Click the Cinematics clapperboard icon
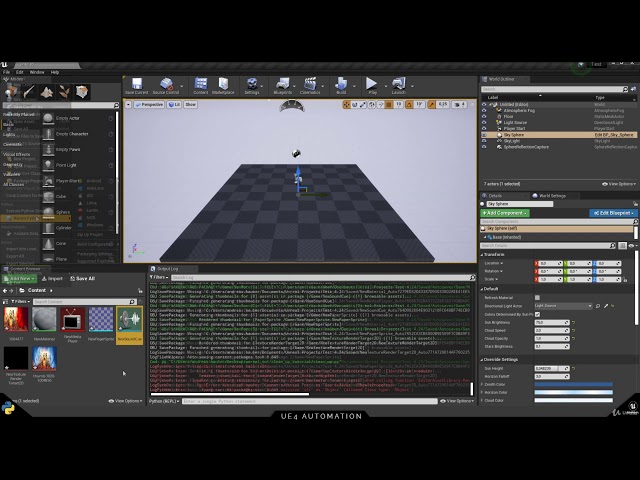Image resolution: width=640 pixels, height=480 pixels. [310, 84]
